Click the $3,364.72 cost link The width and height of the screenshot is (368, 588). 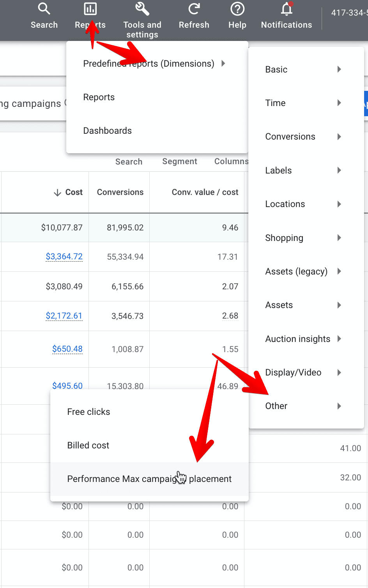tap(64, 257)
